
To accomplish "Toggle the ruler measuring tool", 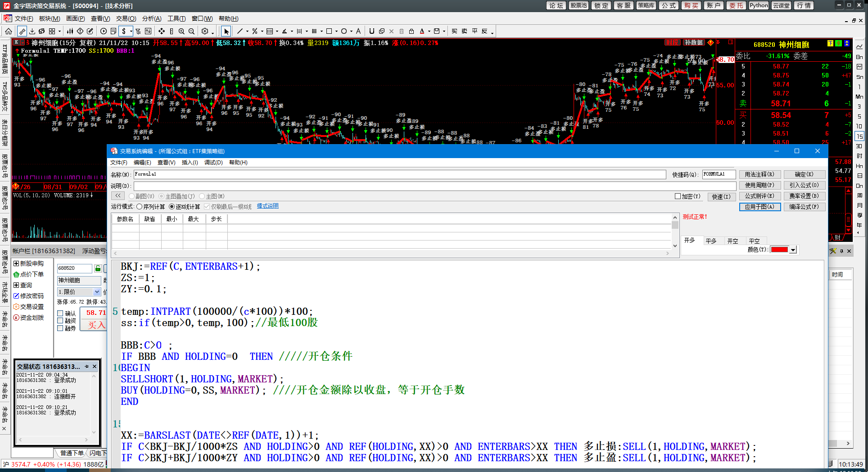I will [22, 31].
